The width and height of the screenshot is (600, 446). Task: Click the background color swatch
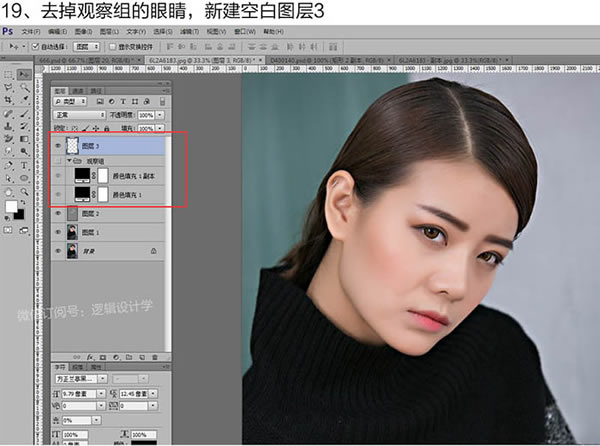[x=20, y=215]
